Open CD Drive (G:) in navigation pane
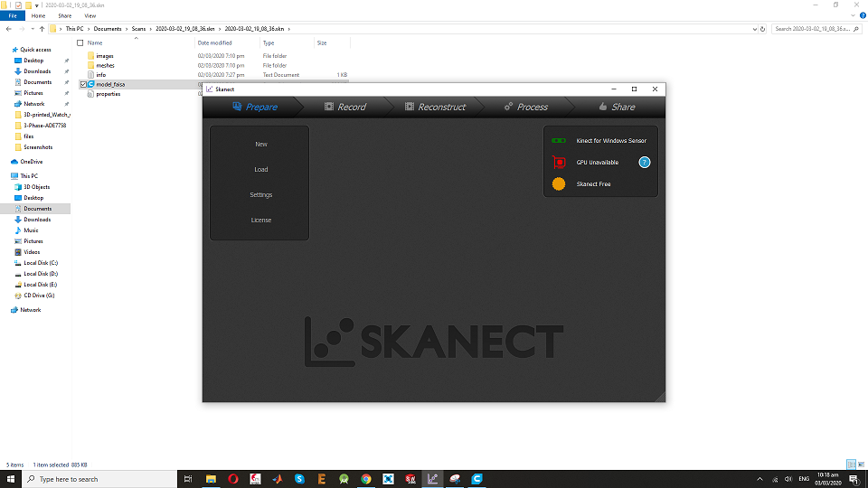Image resolution: width=868 pixels, height=488 pixels. (39, 296)
